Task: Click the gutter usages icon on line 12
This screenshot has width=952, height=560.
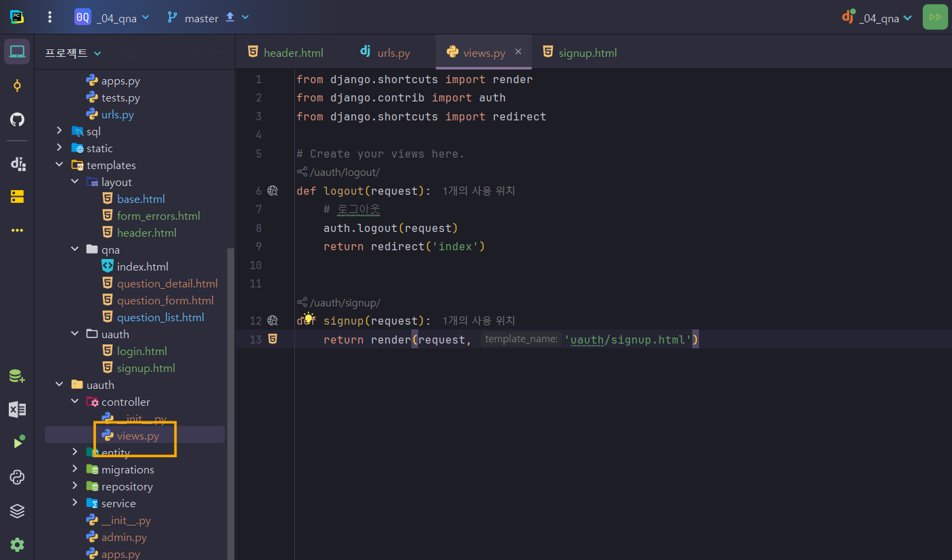Action: pos(273,321)
